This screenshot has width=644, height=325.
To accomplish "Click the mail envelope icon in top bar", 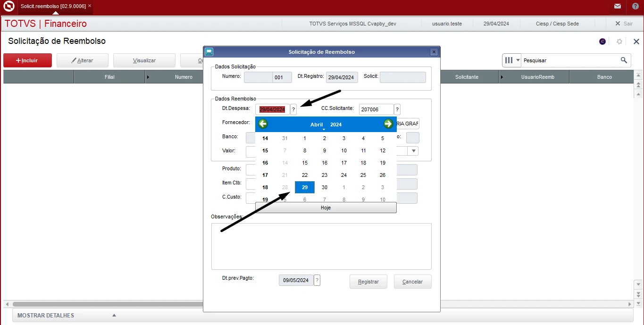I will point(617,6).
